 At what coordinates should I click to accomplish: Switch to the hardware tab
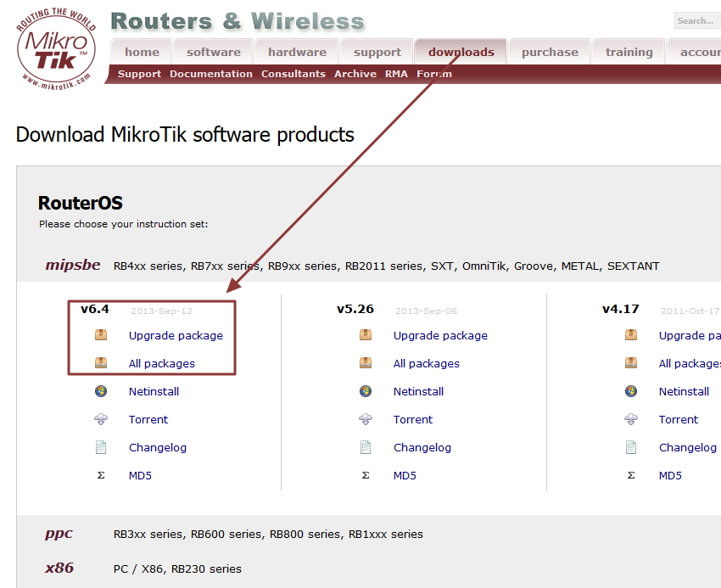point(297,52)
